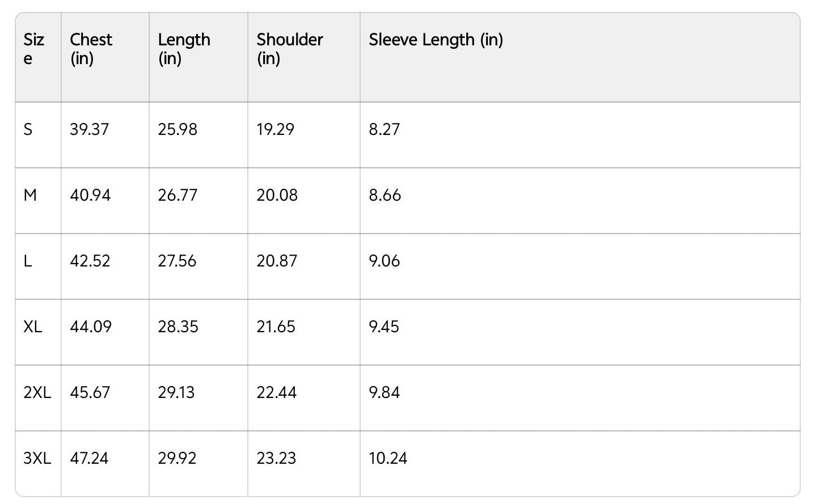Click shoulder value 20.87 for size L
Viewport: 819px width, 504px height.
[x=277, y=261]
